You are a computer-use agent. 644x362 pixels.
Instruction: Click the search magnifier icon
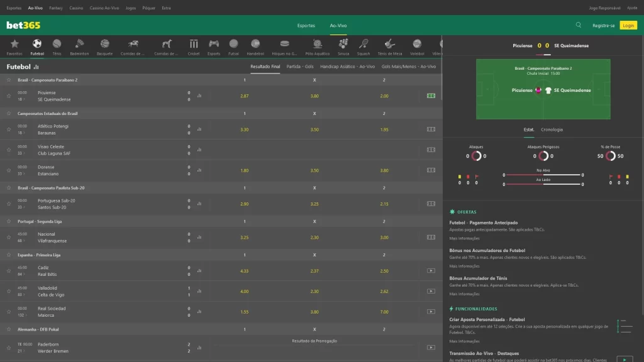coord(579,25)
